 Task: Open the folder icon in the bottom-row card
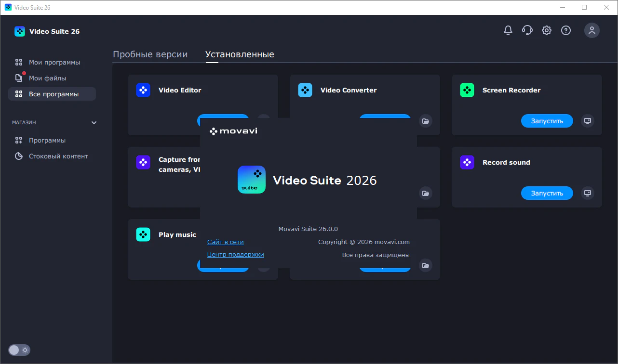[426, 265]
